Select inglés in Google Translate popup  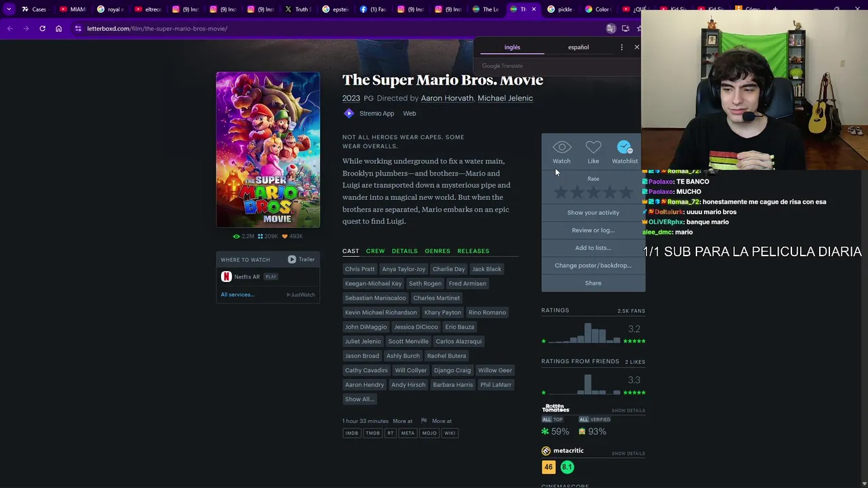[512, 47]
